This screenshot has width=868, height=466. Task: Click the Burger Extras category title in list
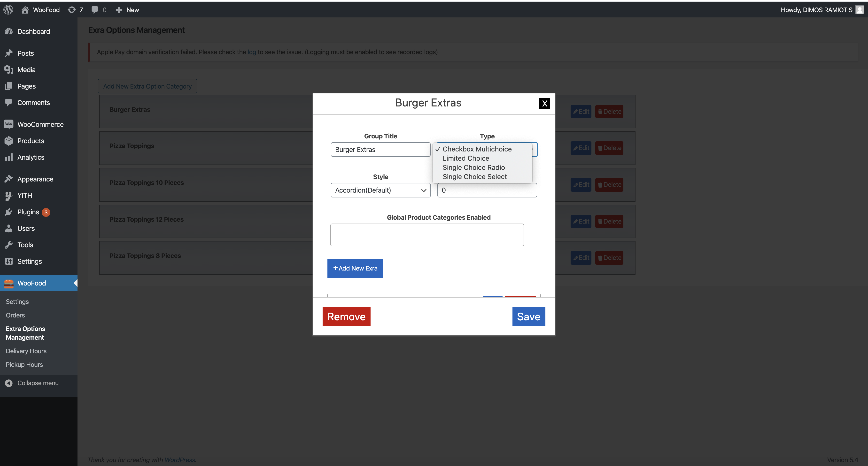click(x=130, y=109)
